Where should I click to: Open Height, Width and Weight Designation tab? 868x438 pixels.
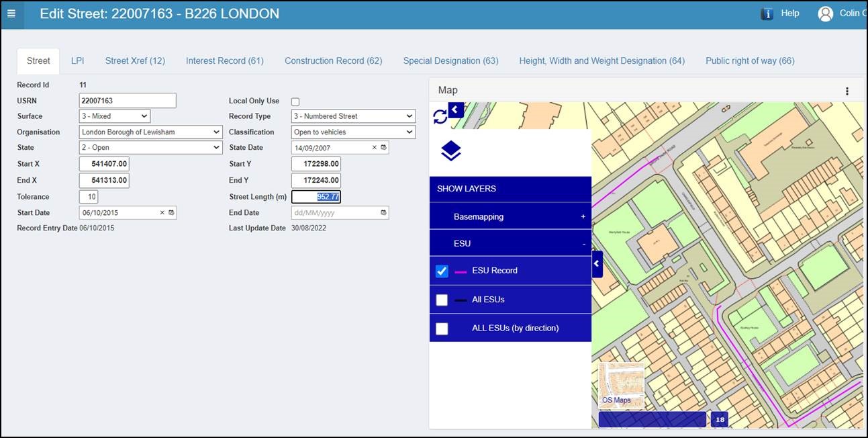tap(601, 60)
